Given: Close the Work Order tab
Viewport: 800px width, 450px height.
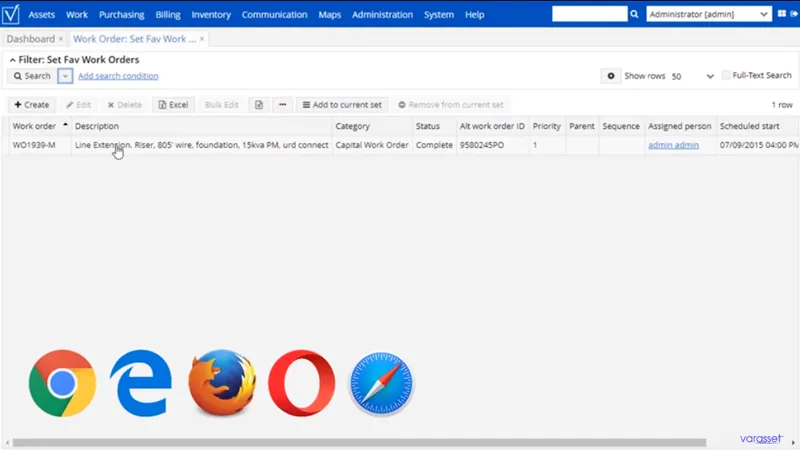Looking at the screenshot, I should [x=202, y=39].
